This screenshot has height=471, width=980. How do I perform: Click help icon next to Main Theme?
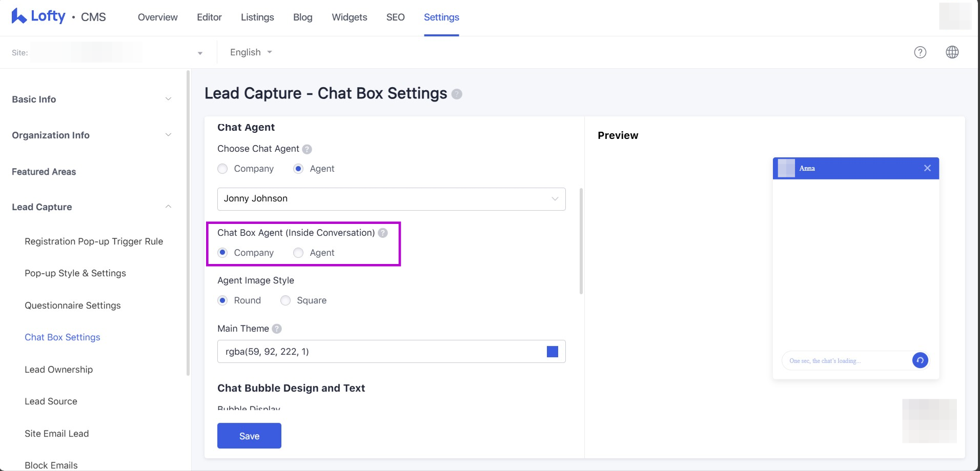tap(277, 329)
